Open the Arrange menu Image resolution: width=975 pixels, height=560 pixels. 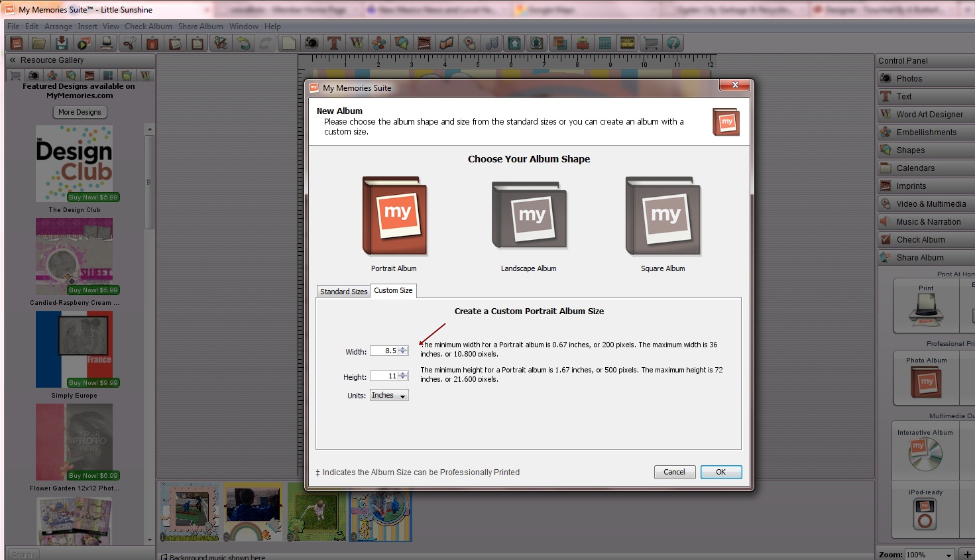[x=58, y=27]
